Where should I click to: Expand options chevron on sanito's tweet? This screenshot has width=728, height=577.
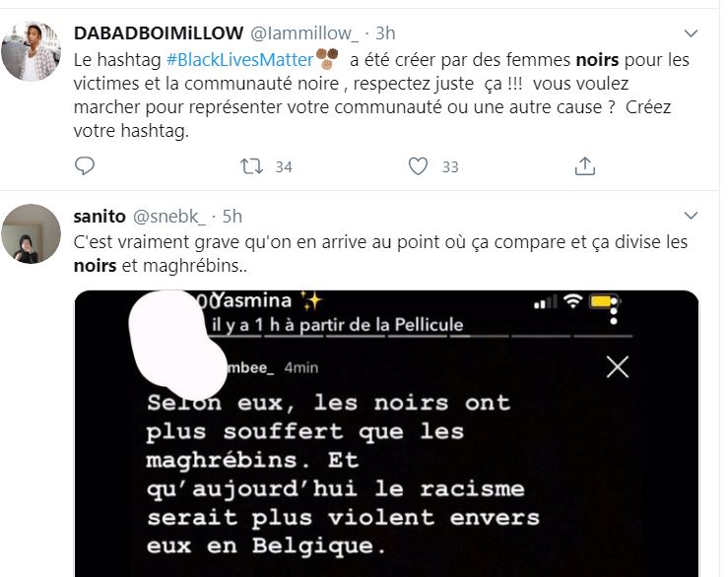(x=691, y=216)
